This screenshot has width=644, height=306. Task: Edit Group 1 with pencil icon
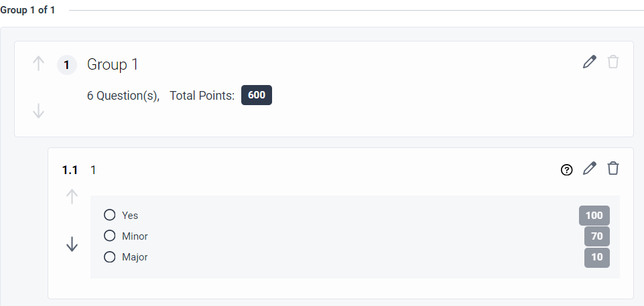(x=589, y=62)
